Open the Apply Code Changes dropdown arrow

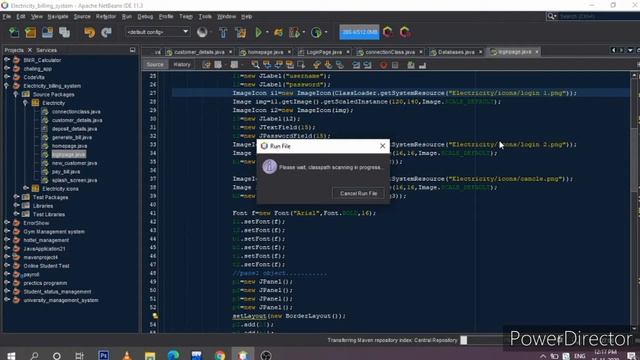[326, 32]
